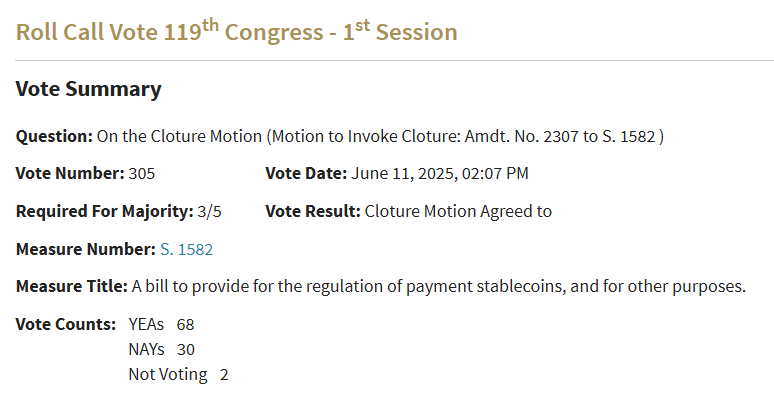Click the YEAs count of 68

coord(186,324)
